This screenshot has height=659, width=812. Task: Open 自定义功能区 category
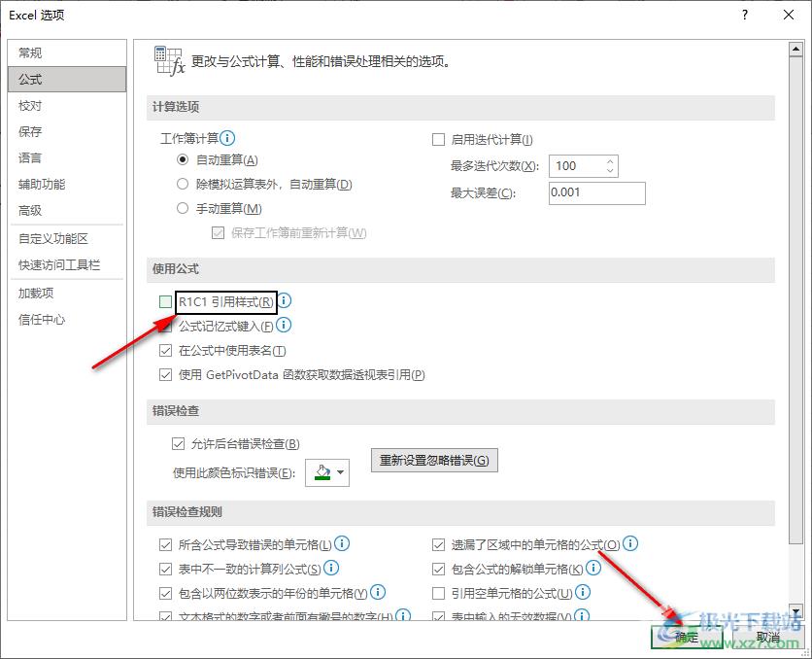67,239
